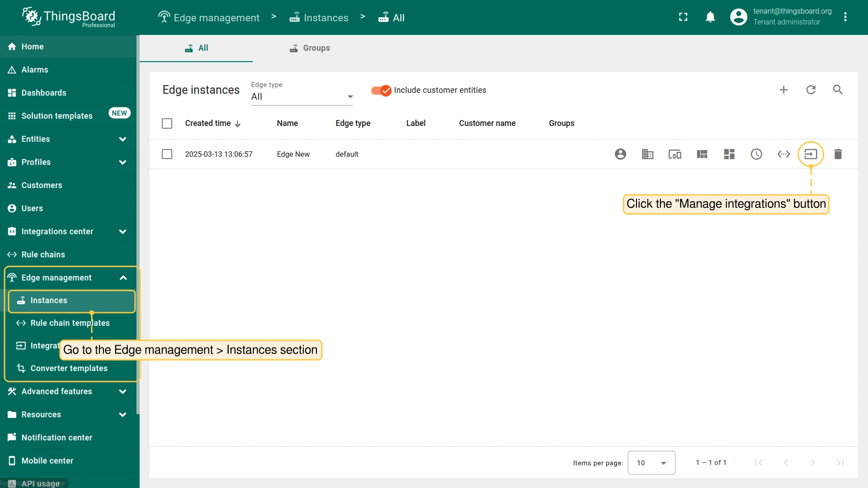Expand the Entities sidebar menu
868x488 pixels.
68,139
